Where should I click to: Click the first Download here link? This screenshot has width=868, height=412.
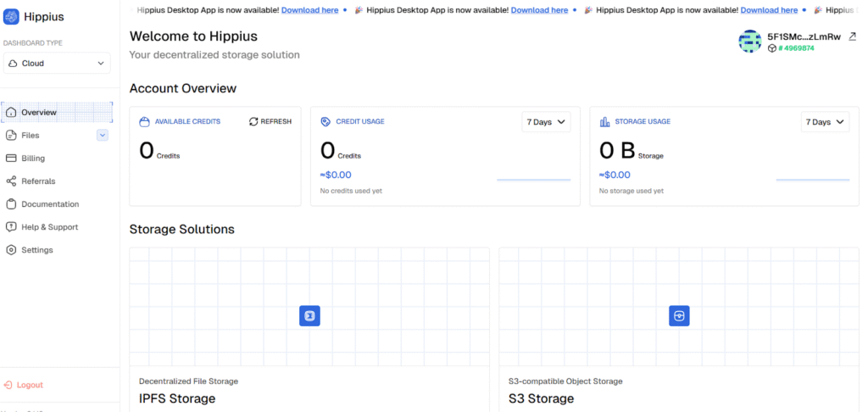tap(309, 10)
